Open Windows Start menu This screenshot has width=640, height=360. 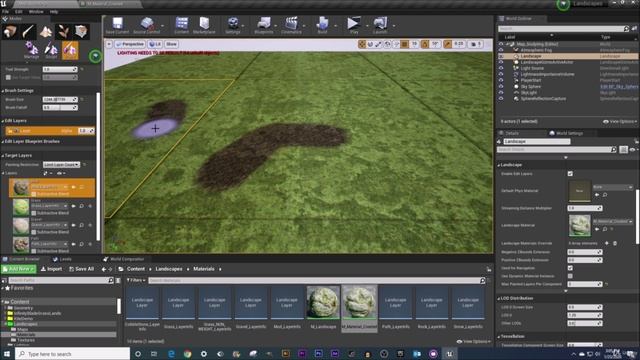[7, 354]
